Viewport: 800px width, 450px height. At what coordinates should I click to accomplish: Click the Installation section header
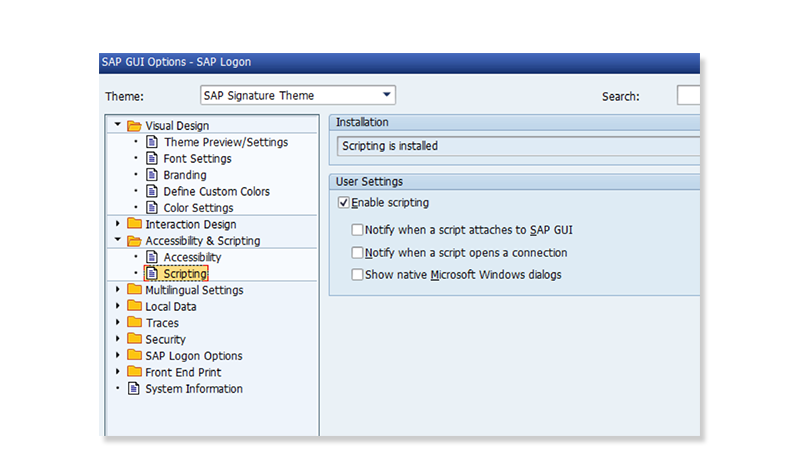(515, 122)
